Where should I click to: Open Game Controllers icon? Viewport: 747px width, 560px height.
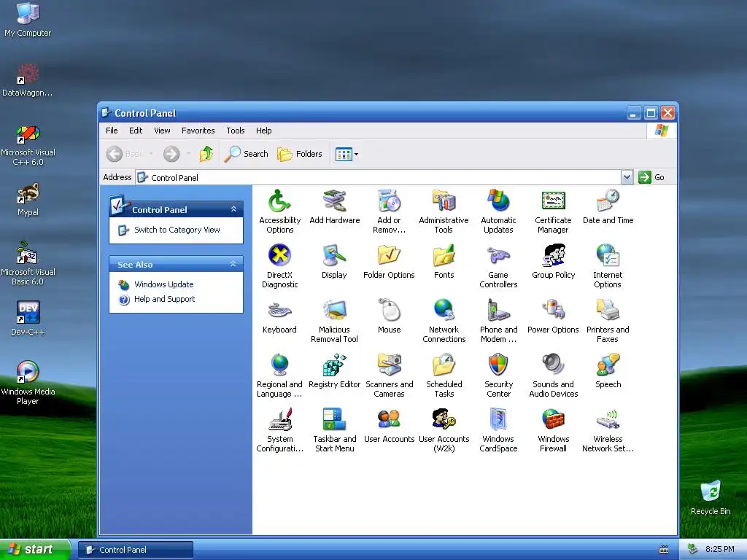click(x=498, y=255)
